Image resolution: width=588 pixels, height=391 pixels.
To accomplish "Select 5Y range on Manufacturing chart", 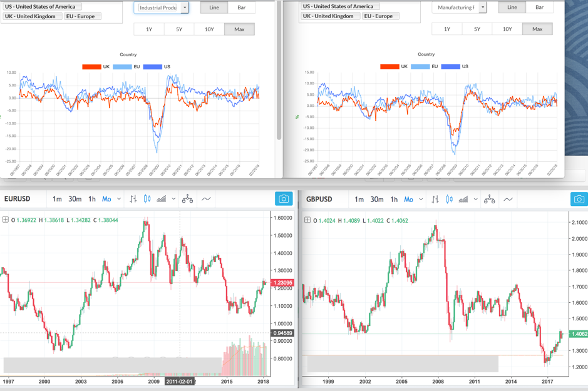I will 477,29.
